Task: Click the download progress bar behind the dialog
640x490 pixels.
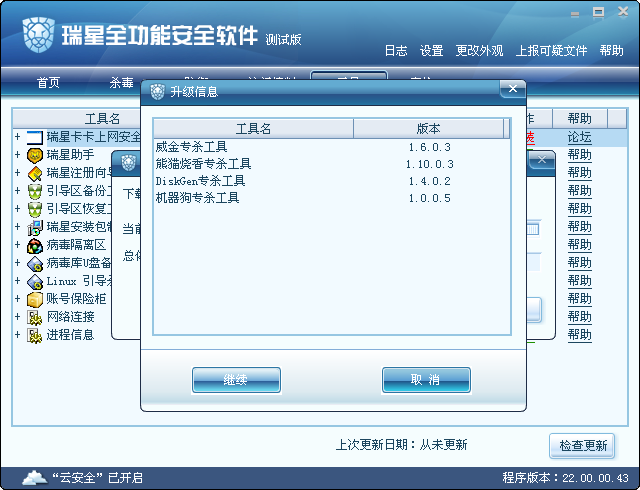Action: coord(533,229)
